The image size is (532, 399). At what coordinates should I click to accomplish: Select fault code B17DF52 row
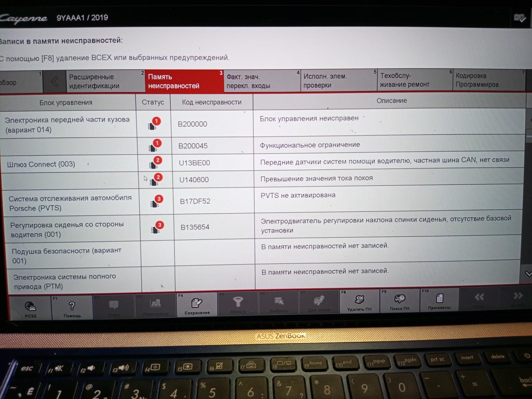[195, 201]
